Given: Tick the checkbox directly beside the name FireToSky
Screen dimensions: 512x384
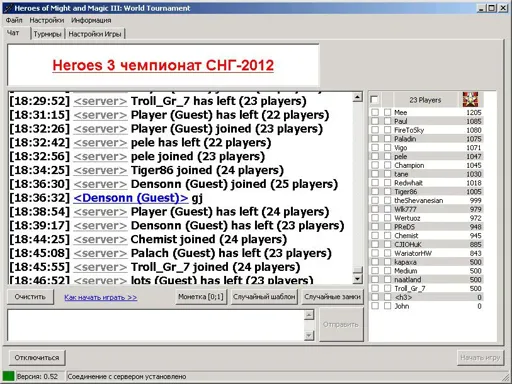Looking at the screenshot, I should pos(387,130).
